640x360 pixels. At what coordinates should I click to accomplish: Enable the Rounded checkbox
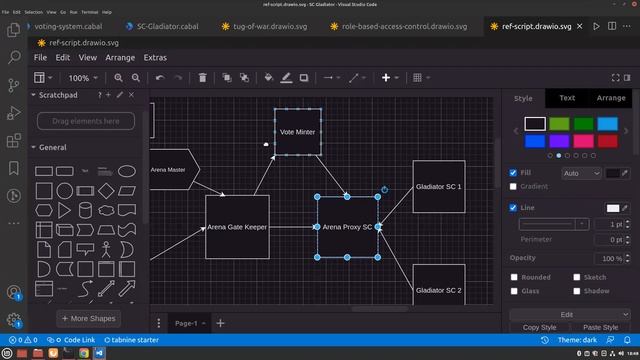[x=514, y=277]
